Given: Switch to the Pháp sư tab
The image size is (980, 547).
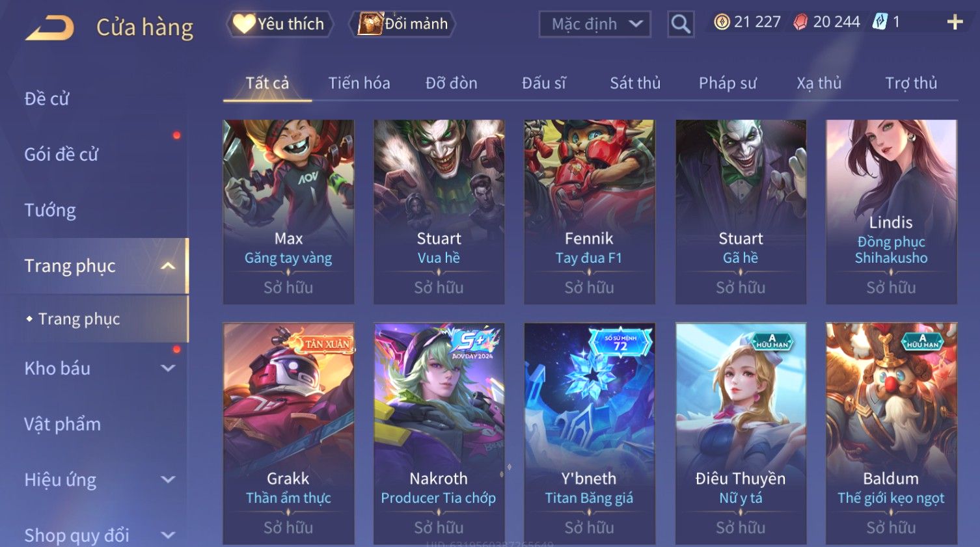Looking at the screenshot, I should tap(728, 83).
